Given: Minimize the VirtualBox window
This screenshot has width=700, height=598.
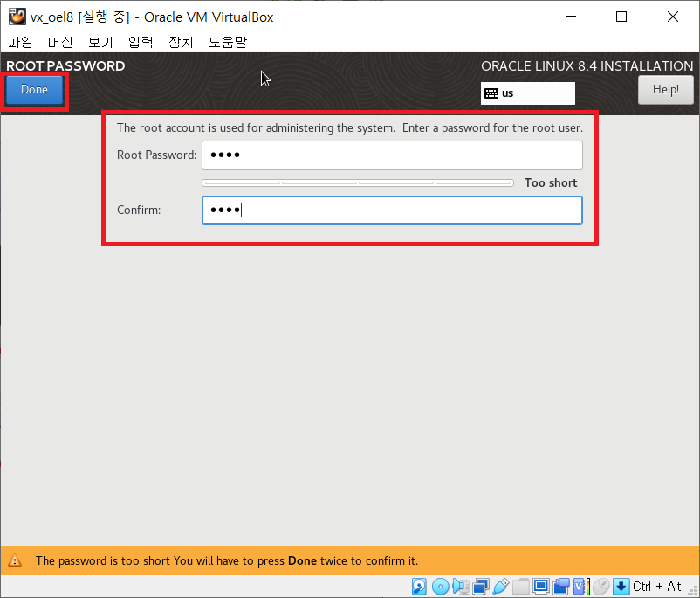Looking at the screenshot, I should click(x=571, y=17).
